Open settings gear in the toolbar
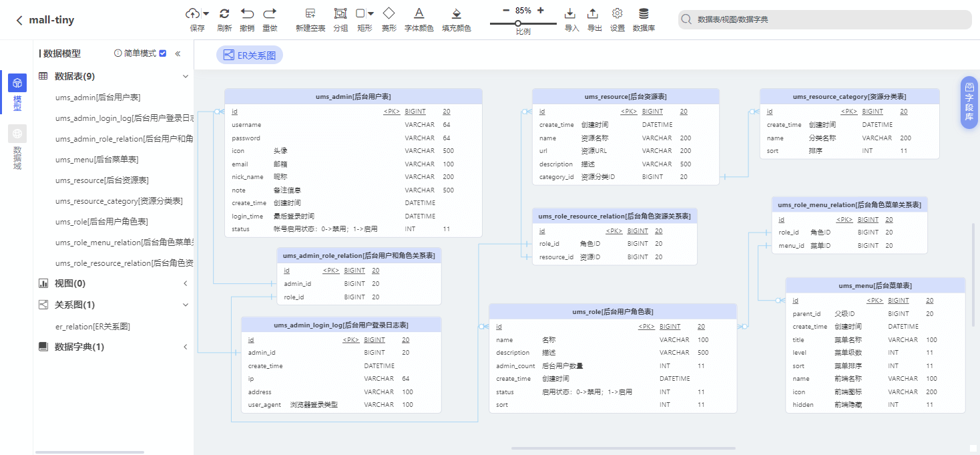980x455 pixels. coord(618,13)
